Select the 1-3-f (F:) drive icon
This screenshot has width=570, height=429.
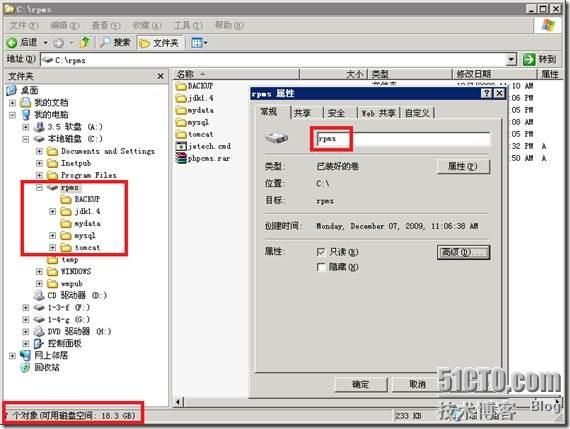[x=39, y=308]
